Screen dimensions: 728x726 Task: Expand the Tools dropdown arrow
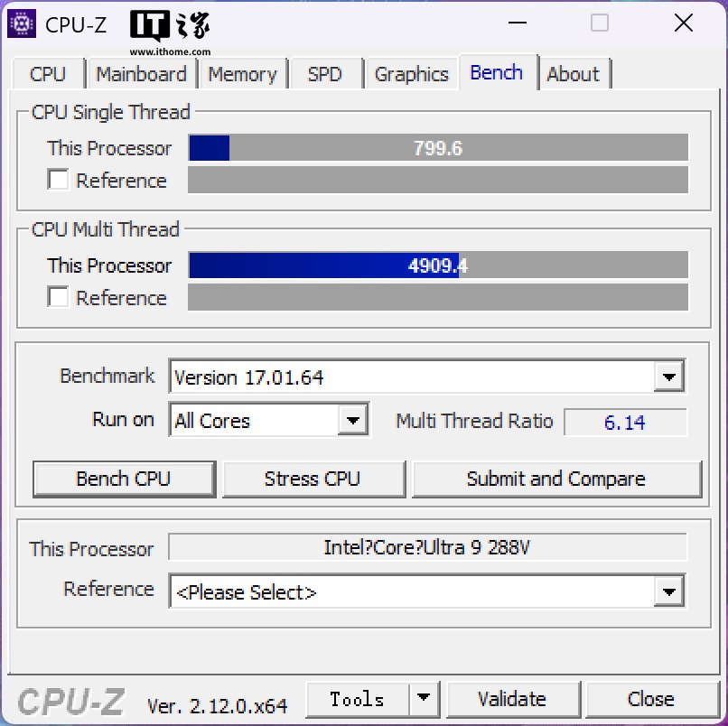[x=422, y=699]
